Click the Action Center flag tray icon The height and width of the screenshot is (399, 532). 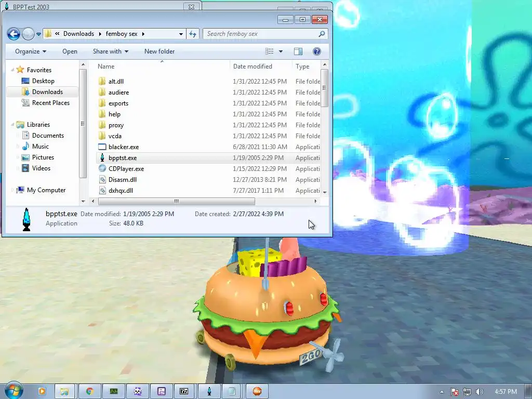454,392
